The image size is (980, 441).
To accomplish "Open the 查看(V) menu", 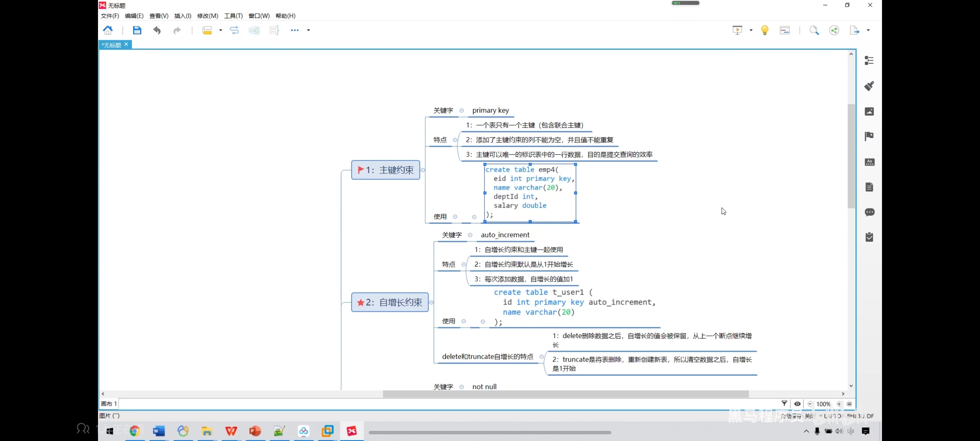I will pos(159,16).
